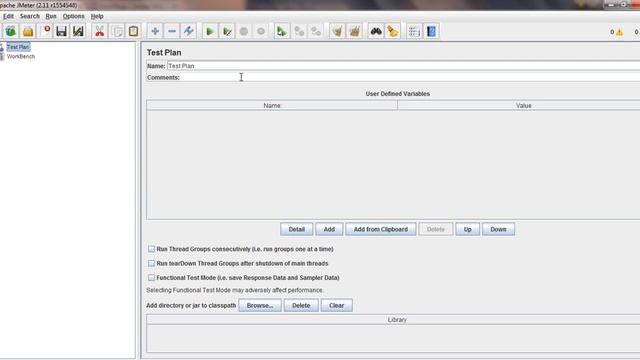
Task: Click the Name column header
Action: (x=272, y=106)
